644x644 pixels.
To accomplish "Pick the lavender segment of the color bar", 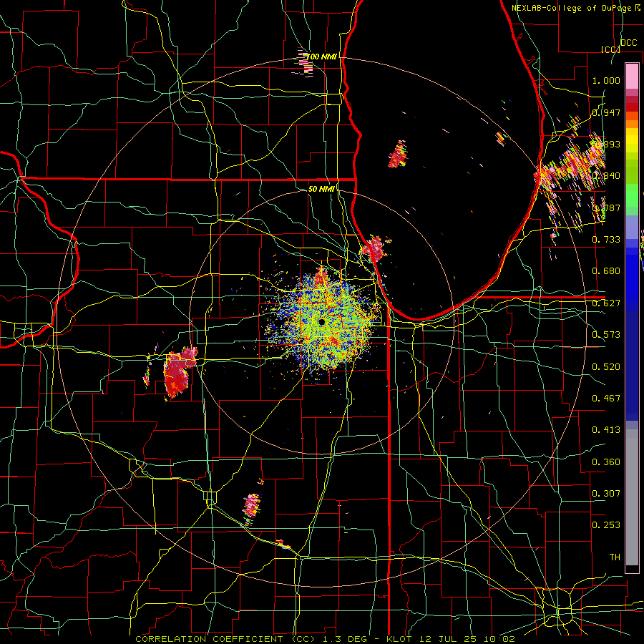I will [x=632, y=227].
